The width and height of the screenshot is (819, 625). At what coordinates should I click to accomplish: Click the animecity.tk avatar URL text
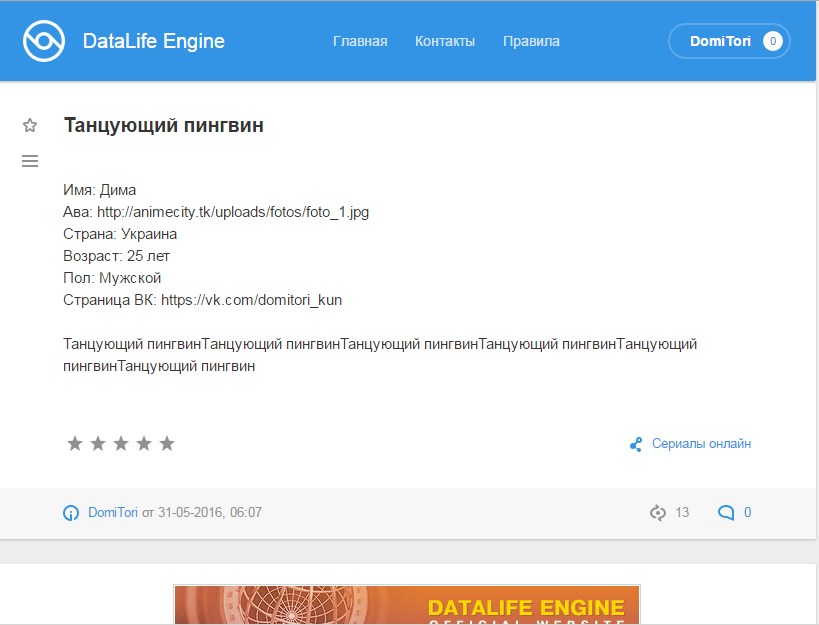(x=233, y=212)
